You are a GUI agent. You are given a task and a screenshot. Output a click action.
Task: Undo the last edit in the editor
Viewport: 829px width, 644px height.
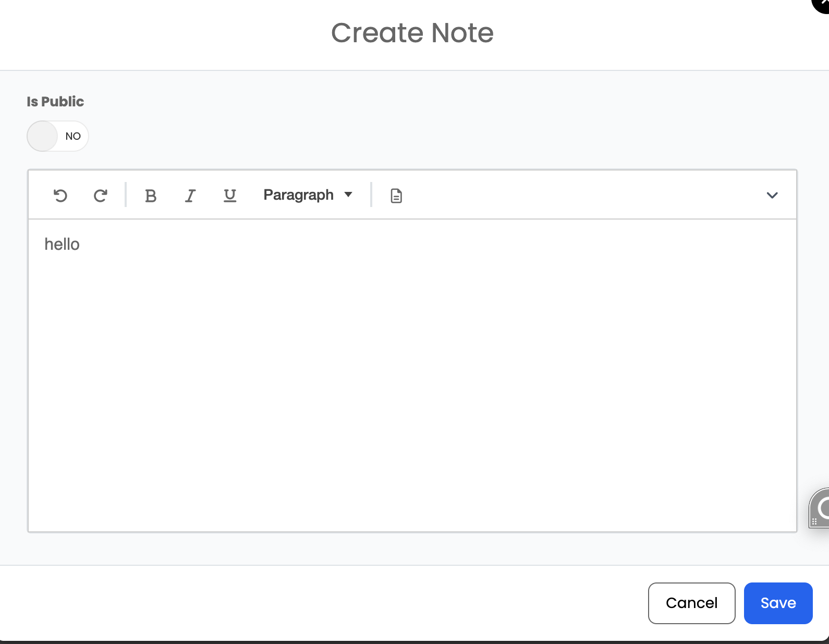[60, 196]
